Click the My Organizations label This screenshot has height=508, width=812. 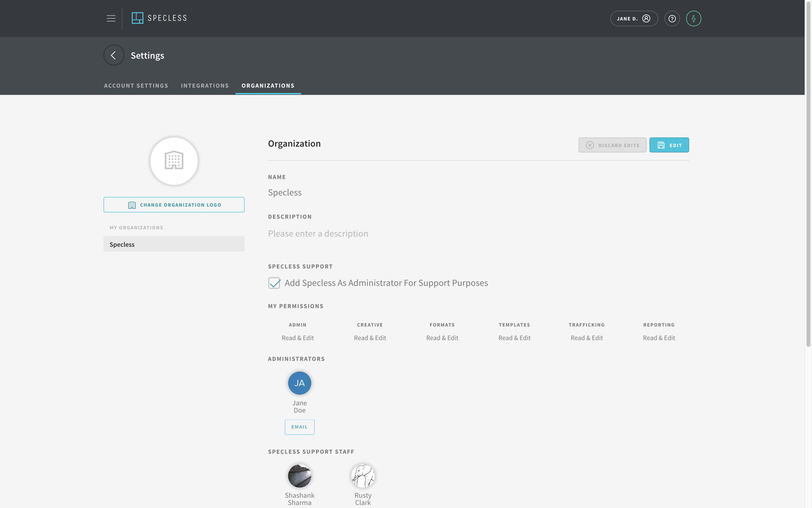pos(136,227)
